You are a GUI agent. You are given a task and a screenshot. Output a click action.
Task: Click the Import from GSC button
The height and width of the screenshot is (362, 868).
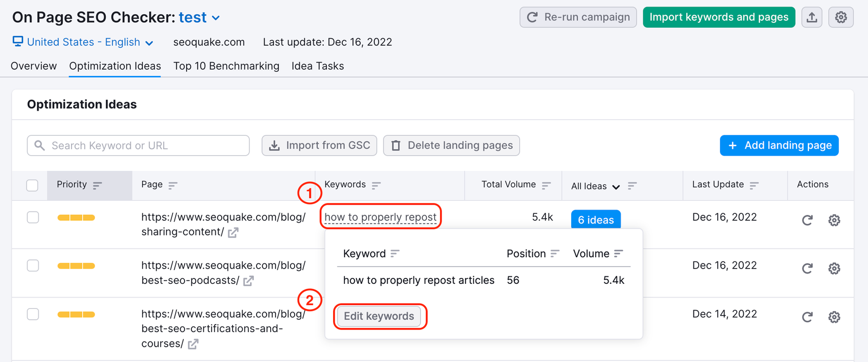tap(319, 145)
